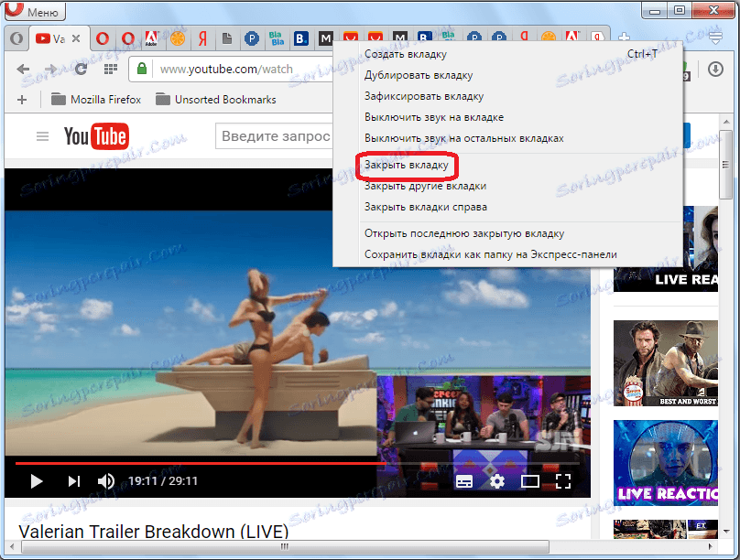740x560 pixels.
Task: Choose Создать вкладку from context menu
Action: 507,54
